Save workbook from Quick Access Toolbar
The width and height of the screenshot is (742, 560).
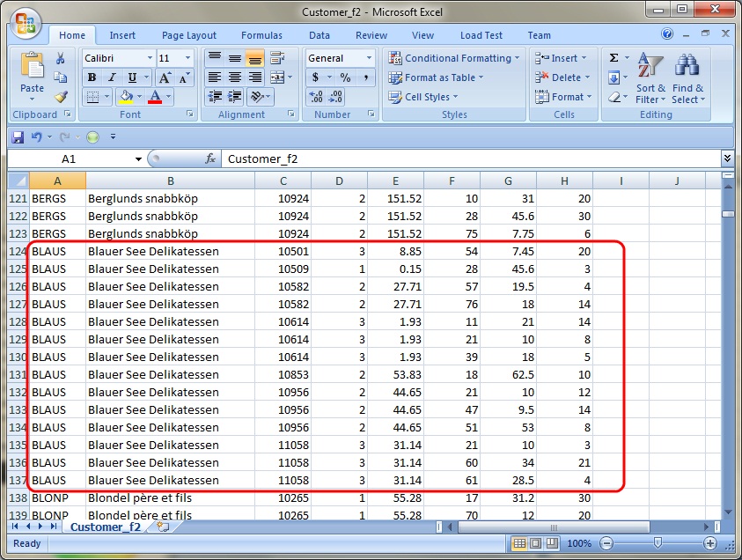click(18, 137)
